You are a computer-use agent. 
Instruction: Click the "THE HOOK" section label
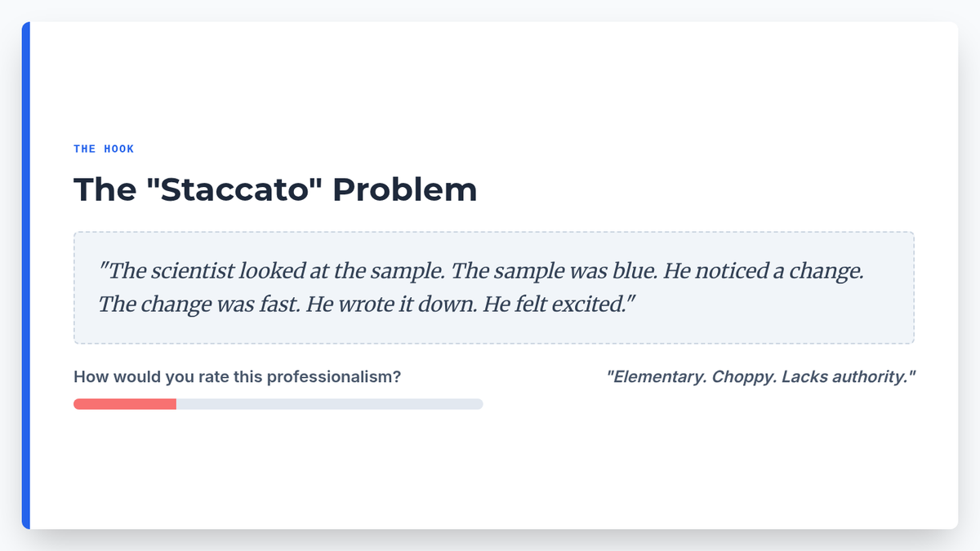coord(104,149)
